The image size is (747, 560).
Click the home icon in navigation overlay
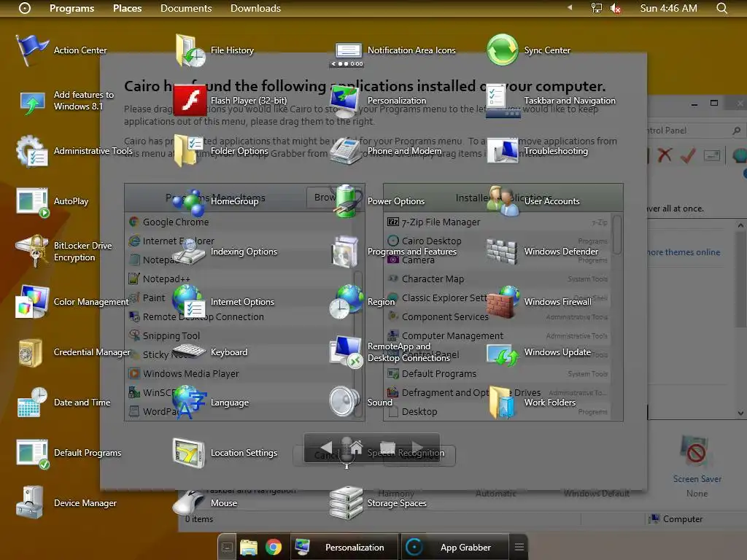click(x=356, y=447)
